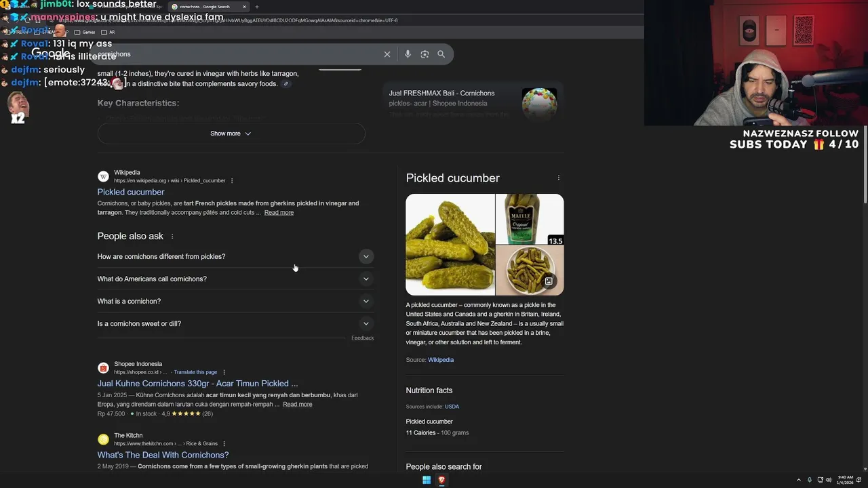Open taskbar volume control
The width and height of the screenshot is (868, 488).
(829, 480)
